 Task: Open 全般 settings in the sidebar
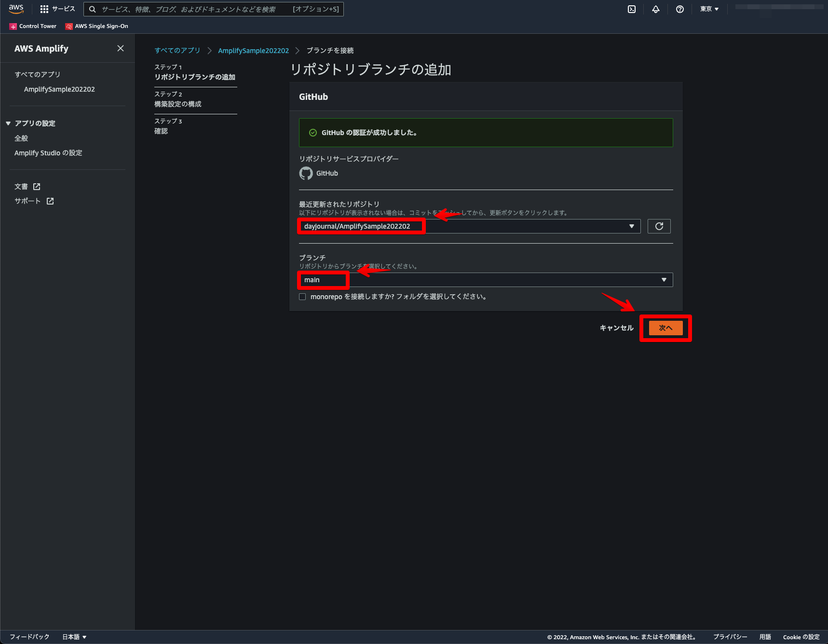[21, 138]
